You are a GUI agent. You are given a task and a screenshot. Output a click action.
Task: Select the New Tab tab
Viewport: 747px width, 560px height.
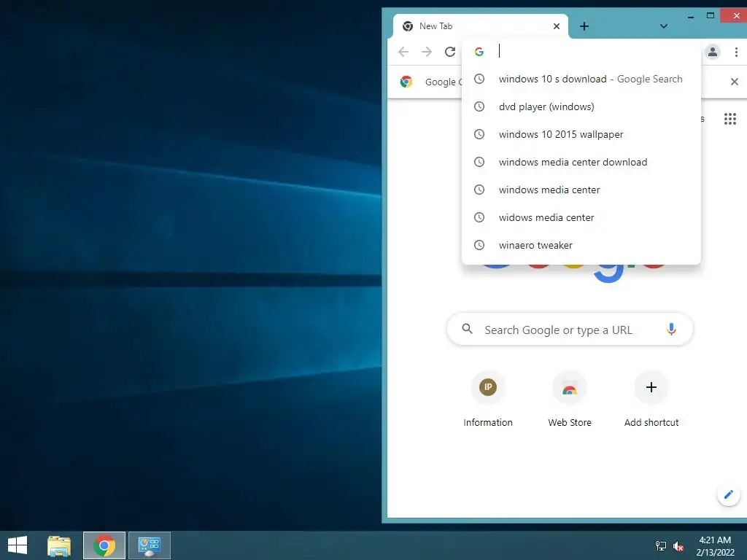(x=481, y=26)
